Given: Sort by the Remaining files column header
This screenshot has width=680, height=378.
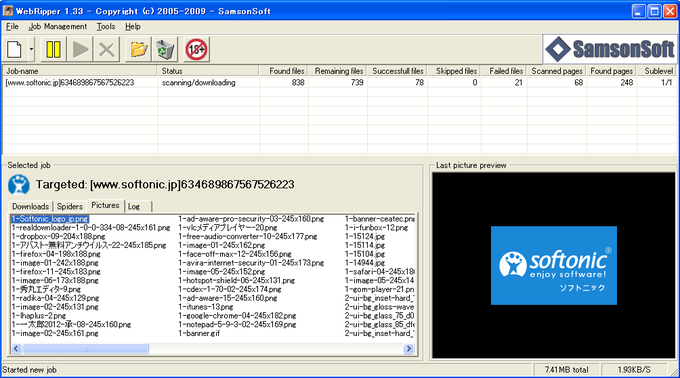Looking at the screenshot, I should click(338, 71).
